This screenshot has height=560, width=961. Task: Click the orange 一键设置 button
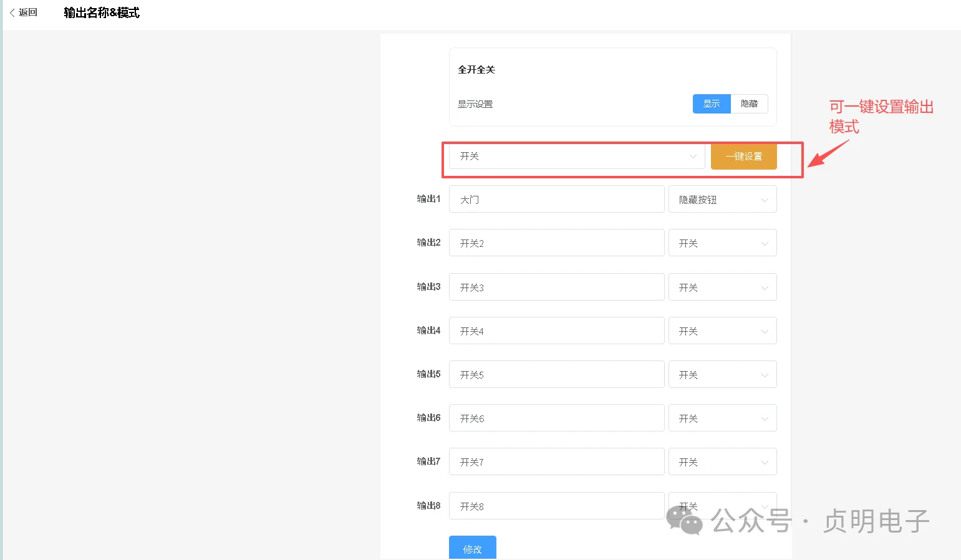(x=744, y=157)
